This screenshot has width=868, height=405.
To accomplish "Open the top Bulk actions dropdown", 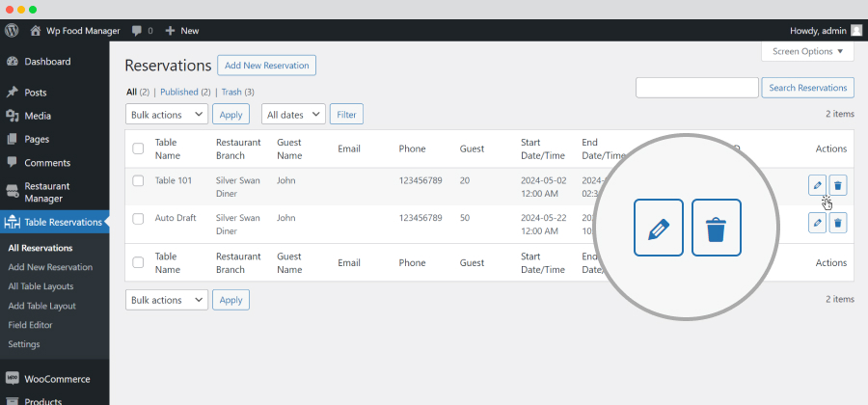I will (x=167, y=114).
